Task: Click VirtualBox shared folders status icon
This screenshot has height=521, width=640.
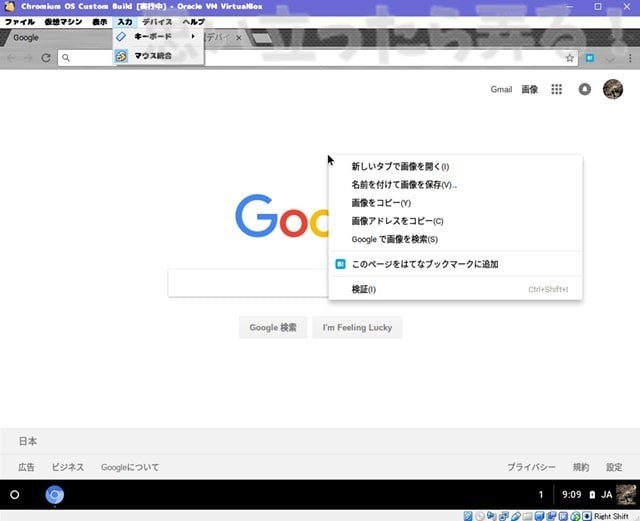Action: tap(527, 516)
